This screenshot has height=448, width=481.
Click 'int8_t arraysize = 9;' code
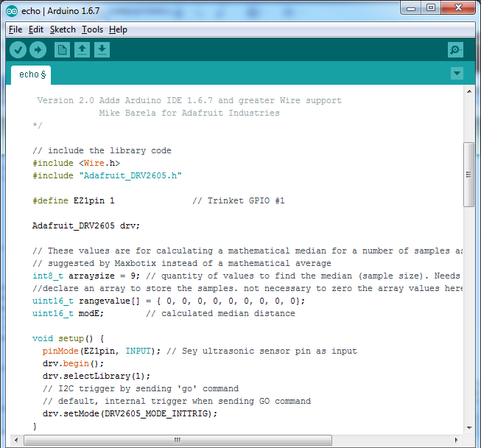click(86, 276)
